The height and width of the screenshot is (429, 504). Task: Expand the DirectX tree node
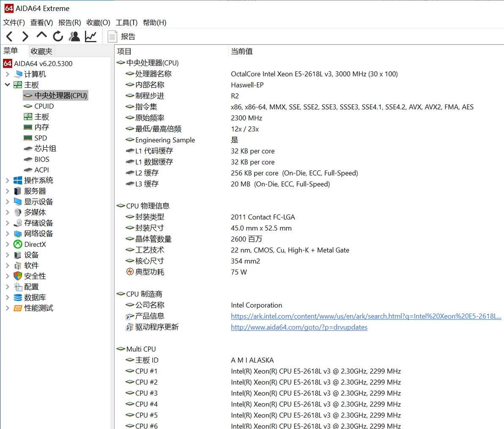click(x=7, y=245)
